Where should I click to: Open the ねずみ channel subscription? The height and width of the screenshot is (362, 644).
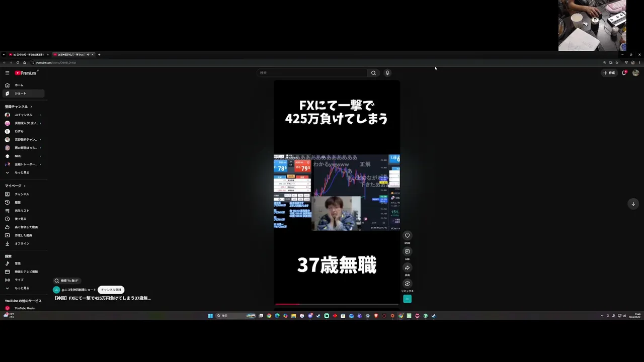(23, 131)
